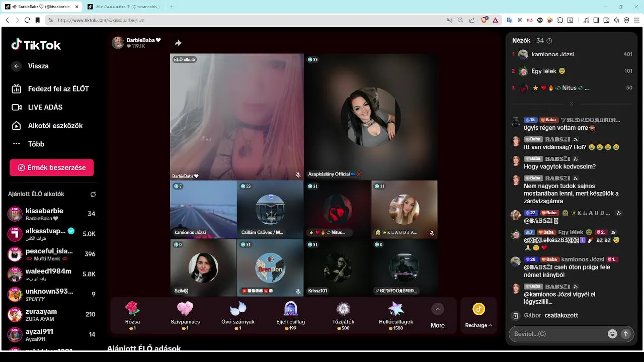This screenshot has height=362, width=644.
Task: Open the browser media control icon
Action: [586, 20]
